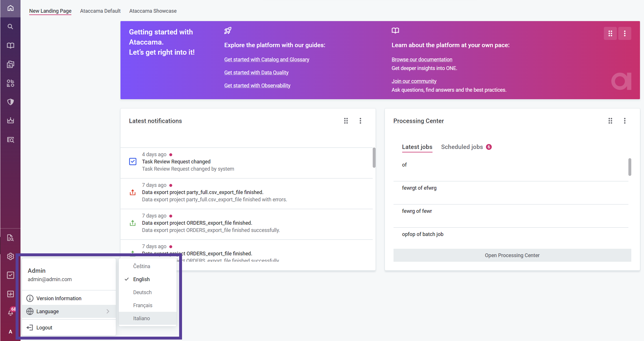Viewport: 644px width, 341px height.
Task: Click the open book icon above Learn section
Action: (395, 31)
